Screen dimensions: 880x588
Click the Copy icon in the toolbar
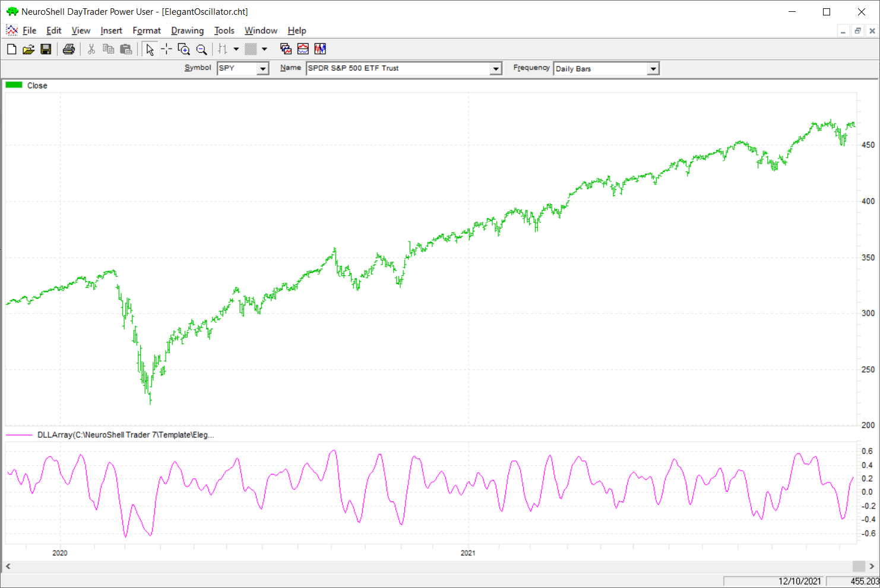pyautogui.click(x=109, y=49)
